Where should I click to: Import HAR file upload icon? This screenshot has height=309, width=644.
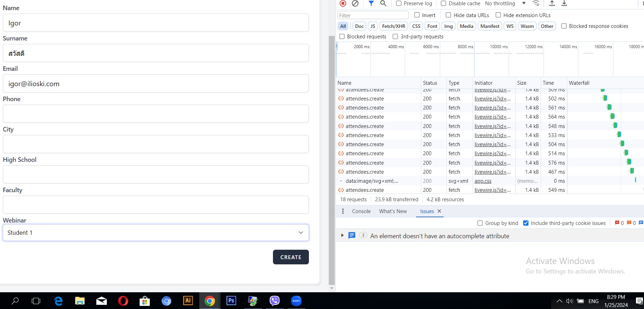tap(552, 3)
